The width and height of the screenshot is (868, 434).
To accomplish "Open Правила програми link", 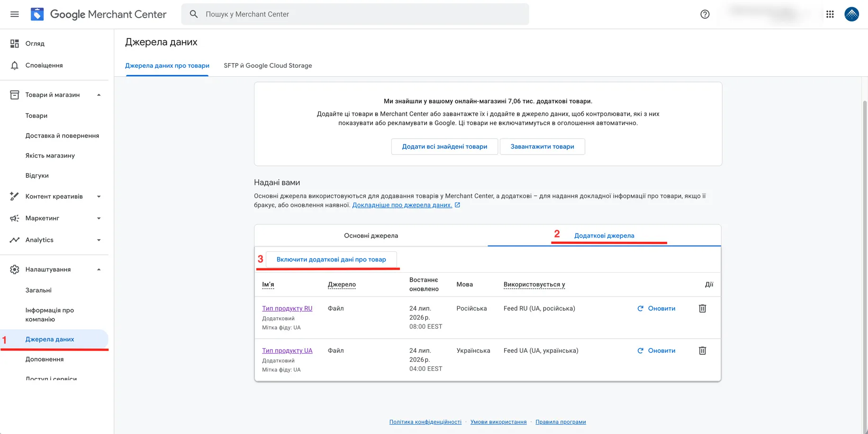I will 561,422.
